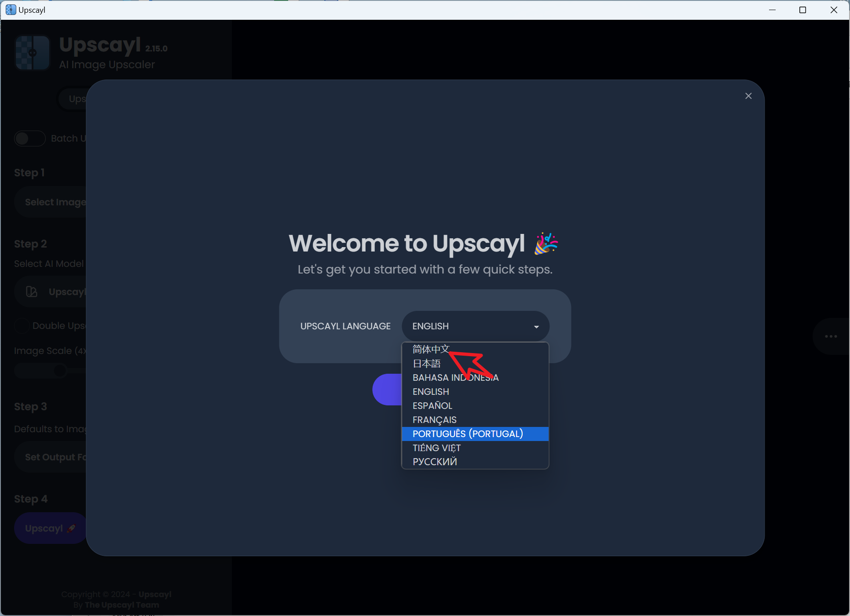
Task: Choose Русский from the language list
Action: (476, 462)
